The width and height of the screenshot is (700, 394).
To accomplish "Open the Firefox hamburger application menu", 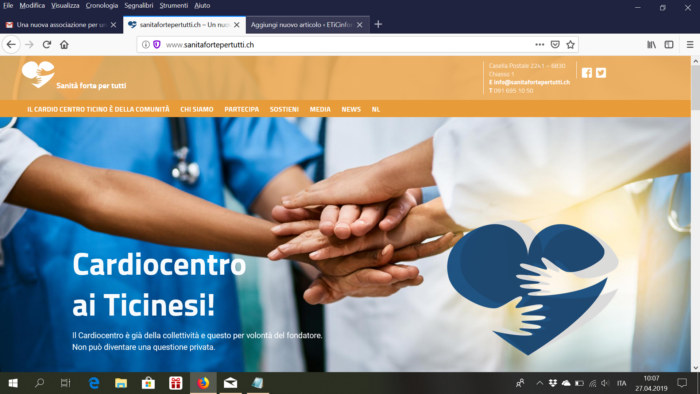I will (x=690, y=45).
